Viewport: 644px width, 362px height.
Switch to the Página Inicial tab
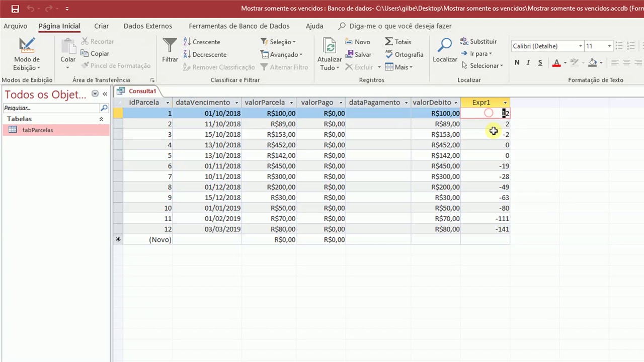(x=59, y=26)
